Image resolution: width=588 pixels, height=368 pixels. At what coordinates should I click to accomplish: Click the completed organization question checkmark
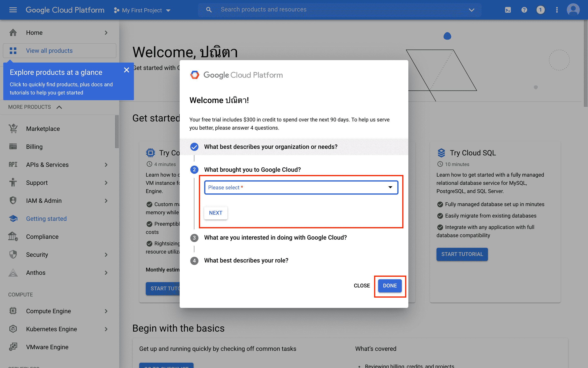point(194,147)
